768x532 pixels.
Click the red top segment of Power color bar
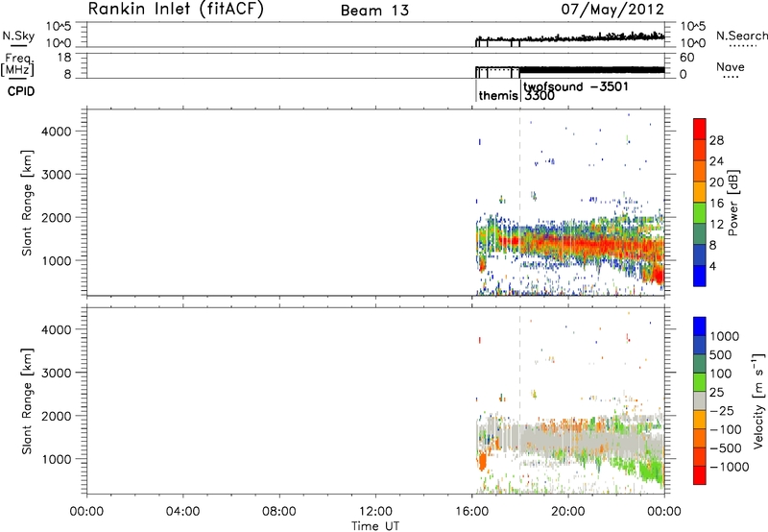[700, 130]
